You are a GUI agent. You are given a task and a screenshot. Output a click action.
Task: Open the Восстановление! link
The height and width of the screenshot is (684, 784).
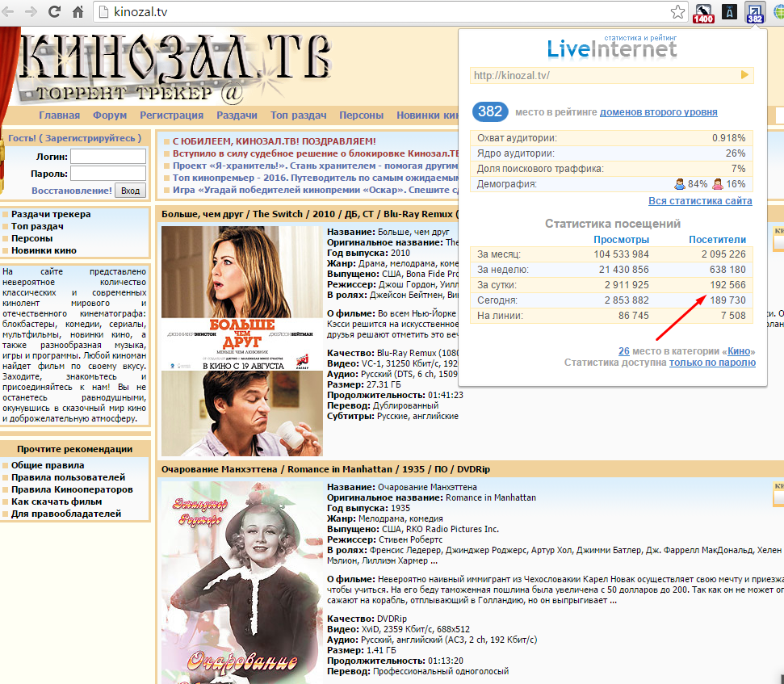tap(72, 191)
